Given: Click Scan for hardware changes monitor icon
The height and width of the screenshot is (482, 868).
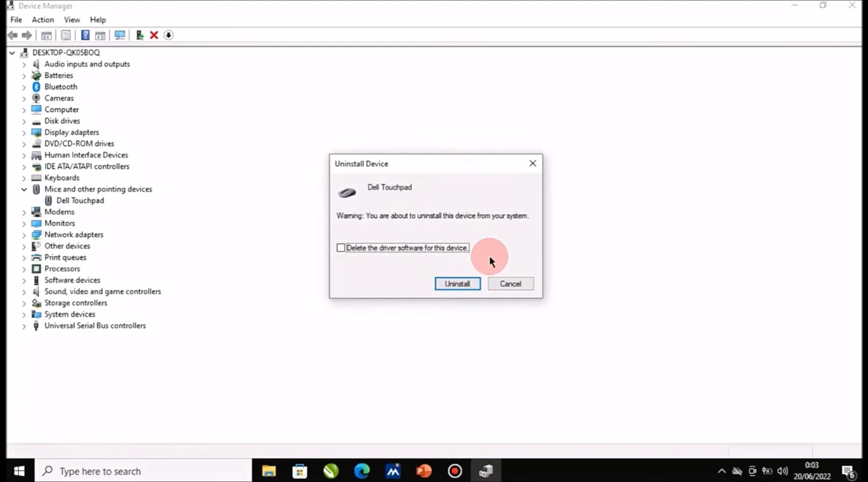Looking at the screenshot, I should 120,35.
